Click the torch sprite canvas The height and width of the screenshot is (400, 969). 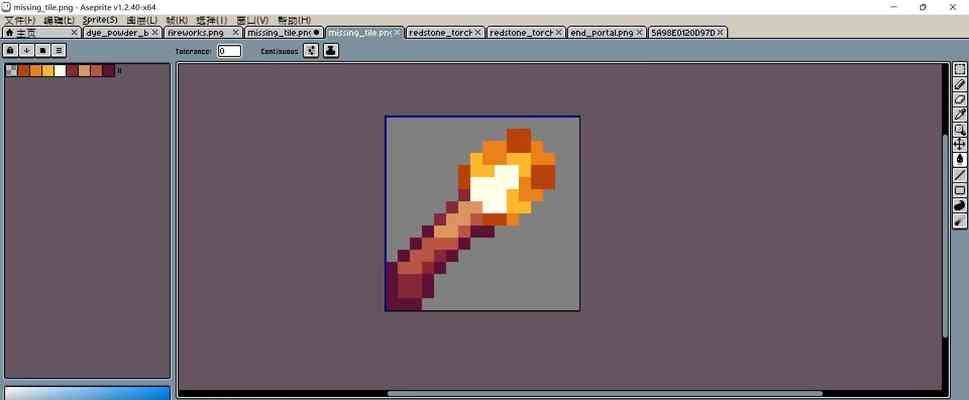(482, 213)
